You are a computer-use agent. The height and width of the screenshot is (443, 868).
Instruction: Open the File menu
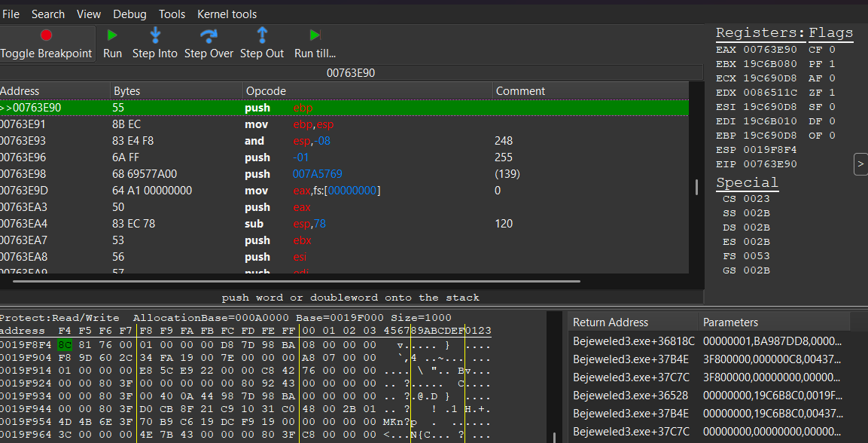click(11, 14)
